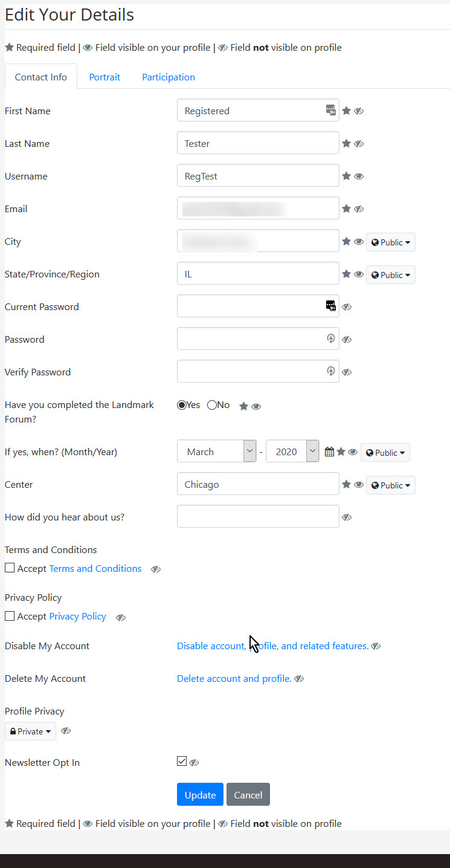Click key icon inside Current Password field
Viewport: 450px width, 868px height.
click(331, 306)
